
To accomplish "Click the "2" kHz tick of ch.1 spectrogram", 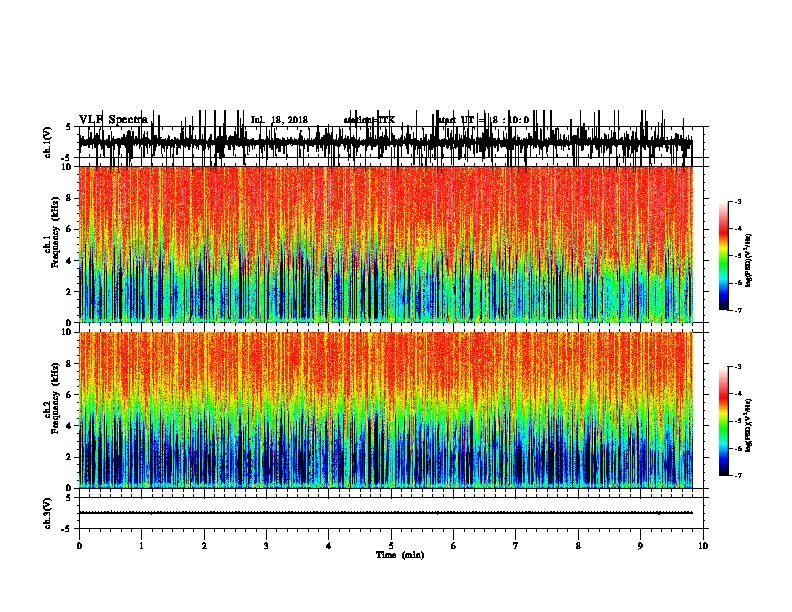I will (70, 291).
